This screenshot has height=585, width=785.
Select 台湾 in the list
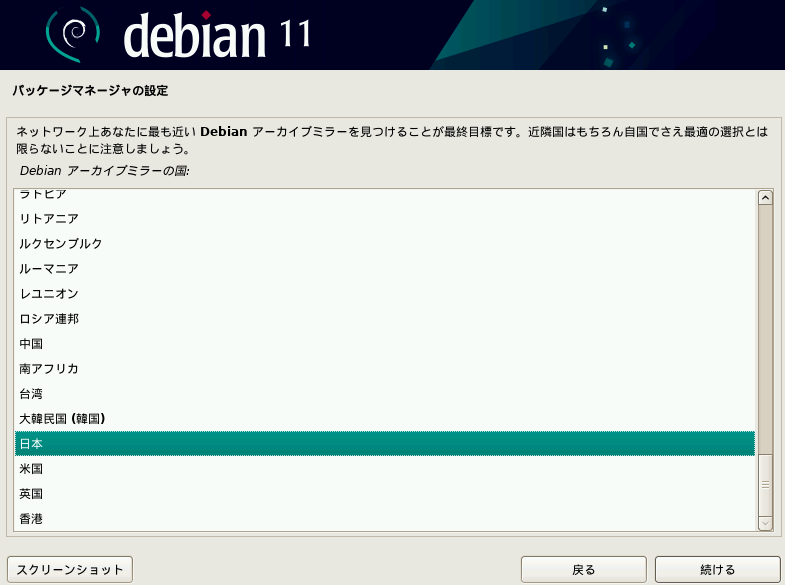(384, 394)
